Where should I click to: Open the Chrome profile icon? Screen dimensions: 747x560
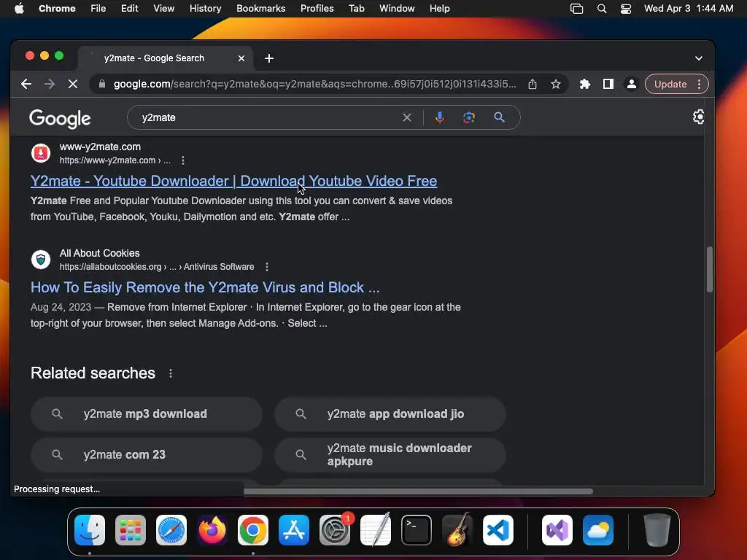point(631,85)
